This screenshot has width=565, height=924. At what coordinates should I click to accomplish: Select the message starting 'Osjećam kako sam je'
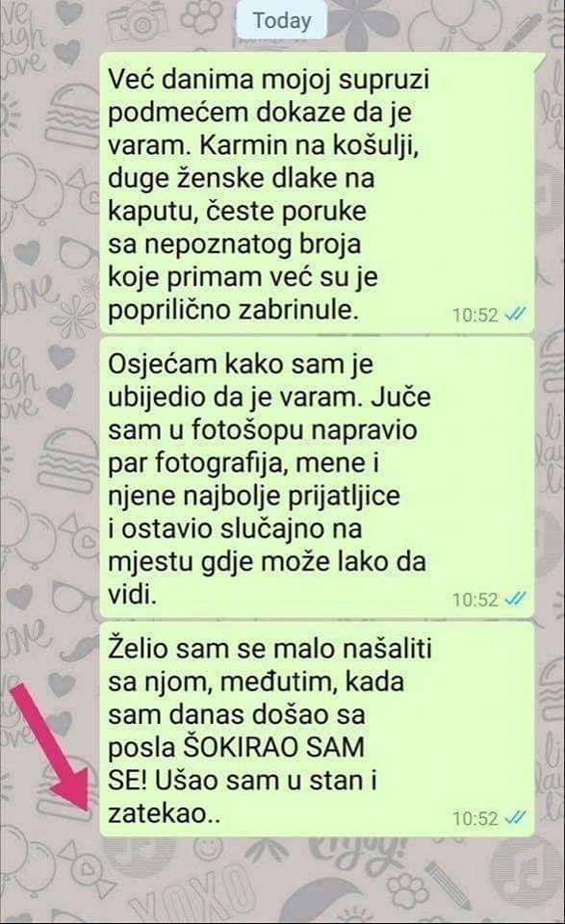coord(317,477)
